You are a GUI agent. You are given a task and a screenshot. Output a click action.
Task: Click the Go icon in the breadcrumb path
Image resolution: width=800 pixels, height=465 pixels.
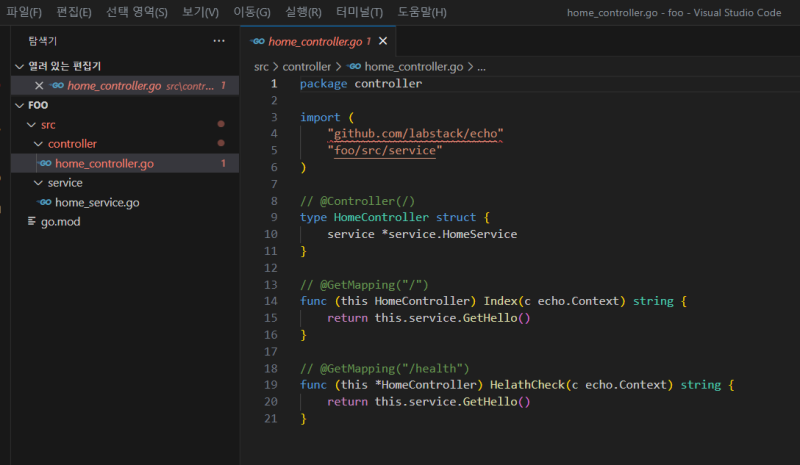[354, 66]
